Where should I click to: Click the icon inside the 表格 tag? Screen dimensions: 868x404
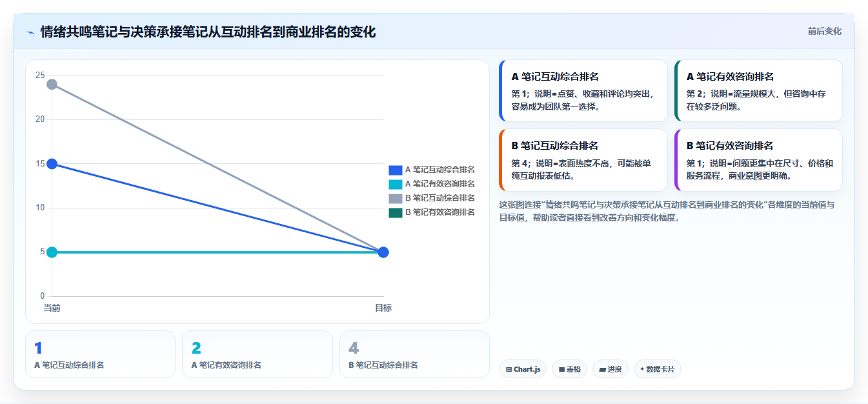pos(561,370)
